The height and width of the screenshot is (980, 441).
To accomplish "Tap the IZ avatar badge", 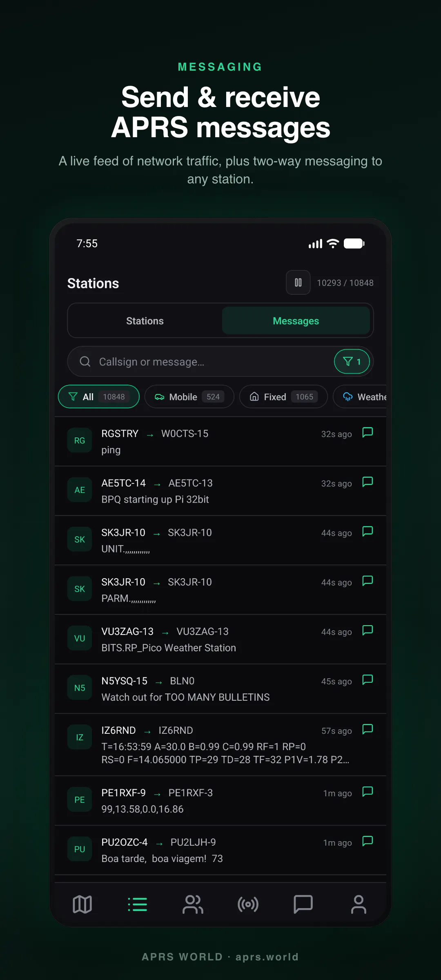I will [x=80, y=737].
